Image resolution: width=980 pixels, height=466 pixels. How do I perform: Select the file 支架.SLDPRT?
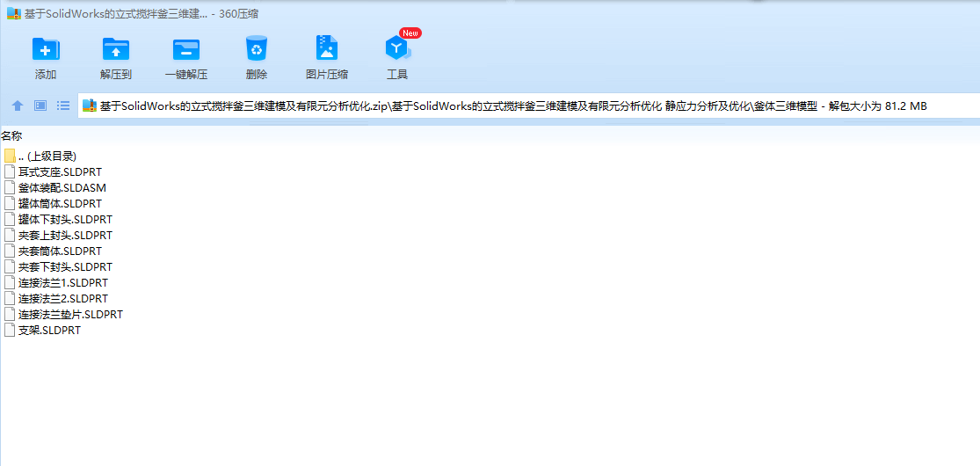click(49, 331)
